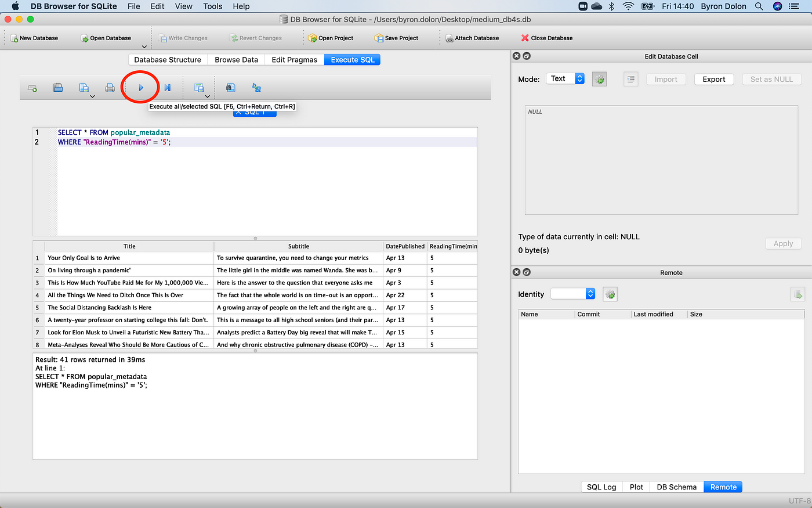Click the gear icon next to Identity
Viewport: 812px width, 508px height.
point(610,294)
